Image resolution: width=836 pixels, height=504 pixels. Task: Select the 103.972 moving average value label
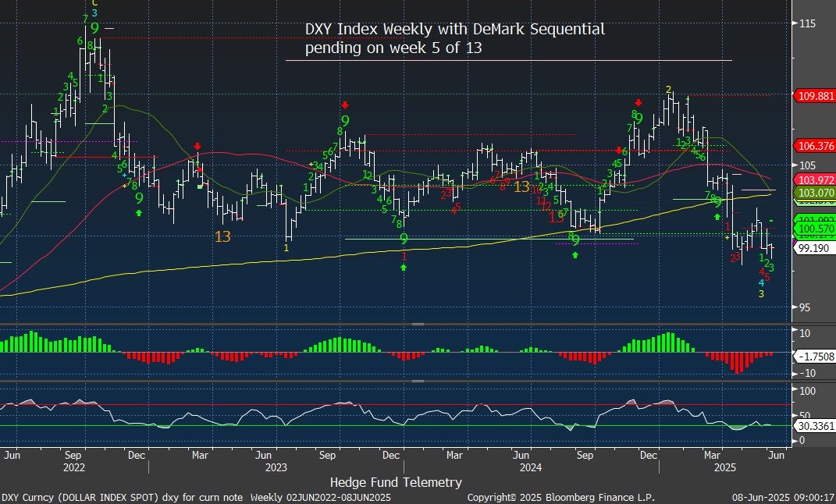click(814, 181)
